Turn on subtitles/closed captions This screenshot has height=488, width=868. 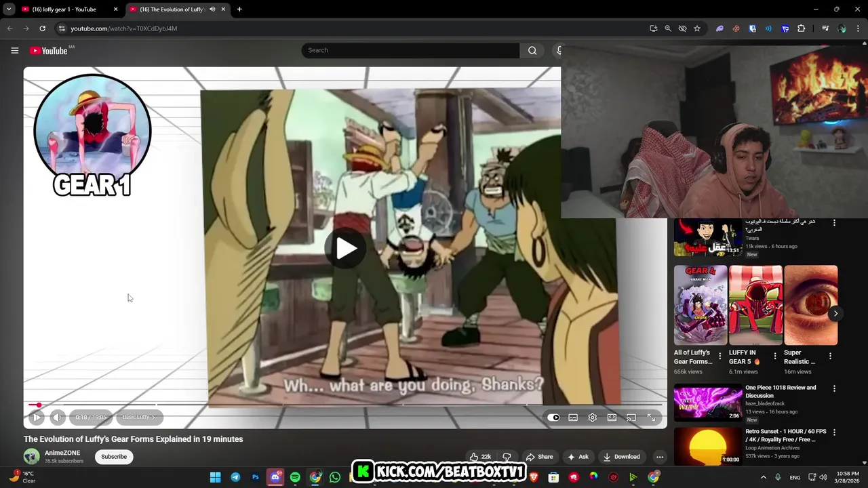point(573,418)
